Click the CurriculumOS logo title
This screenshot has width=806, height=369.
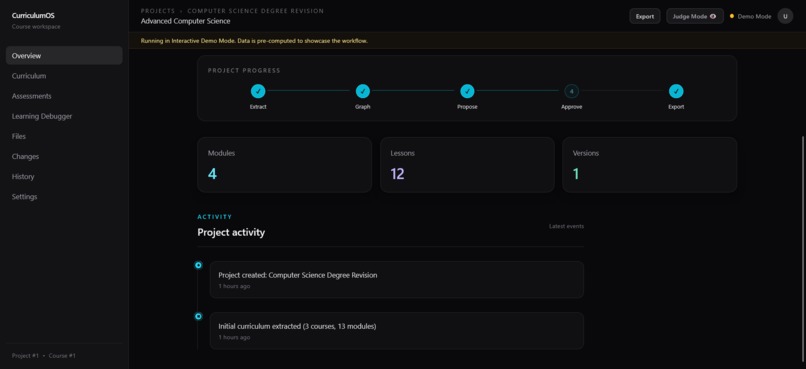click(x=33, y=15)
